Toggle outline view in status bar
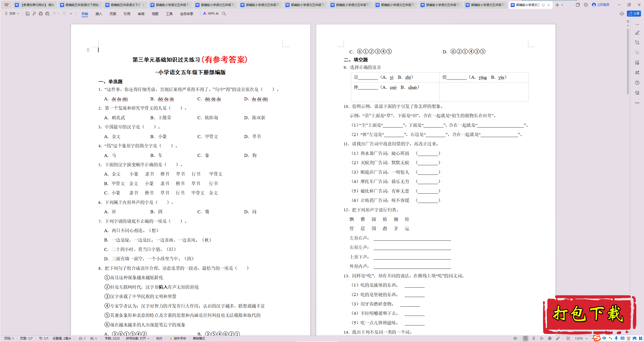This screenshot has width=644, height=342. 534,338
